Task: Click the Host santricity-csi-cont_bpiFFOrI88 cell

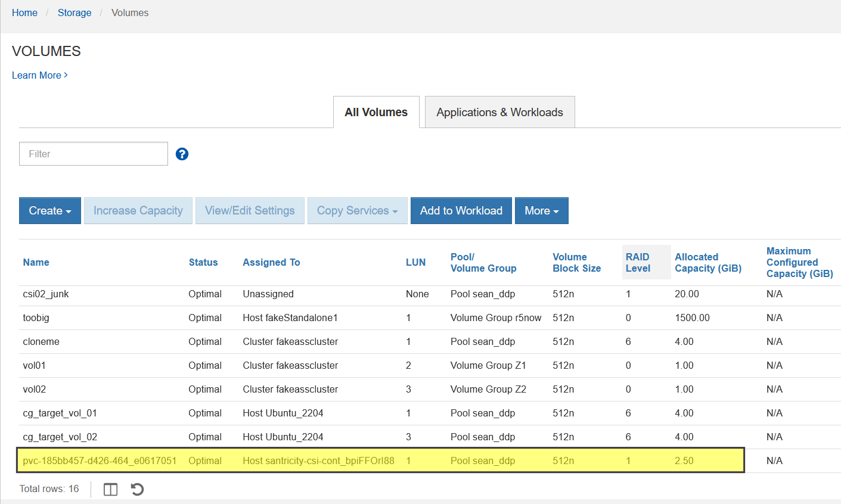Action: coord(319,461)
